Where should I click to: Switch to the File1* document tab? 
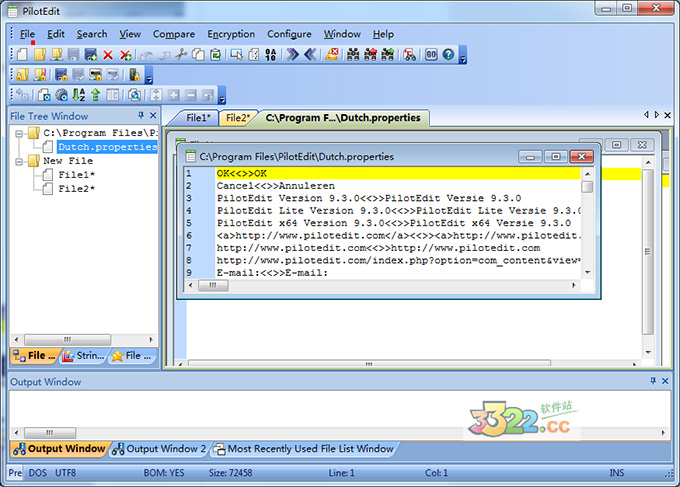[x=198, y=118]
